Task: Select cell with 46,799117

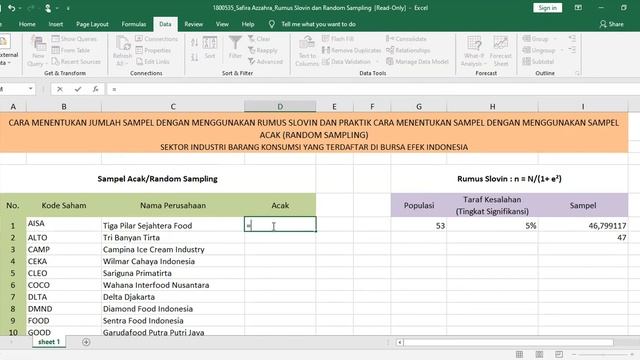Action: coord(583,225)
